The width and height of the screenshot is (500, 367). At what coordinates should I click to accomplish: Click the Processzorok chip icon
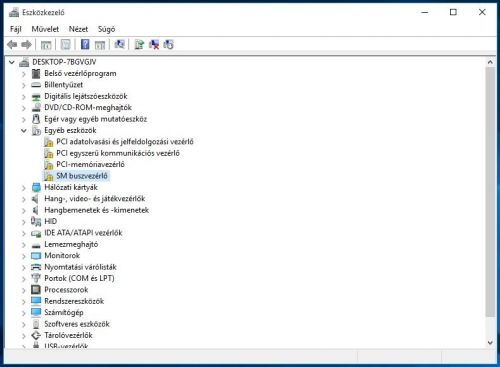coord(36,290)
